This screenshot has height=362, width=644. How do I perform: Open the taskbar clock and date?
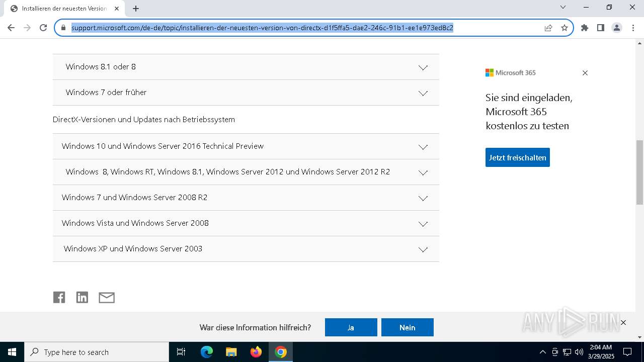tap(601, 352)
